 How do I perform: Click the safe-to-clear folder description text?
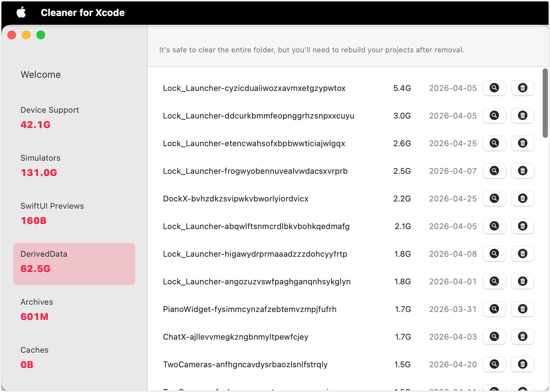312,50
